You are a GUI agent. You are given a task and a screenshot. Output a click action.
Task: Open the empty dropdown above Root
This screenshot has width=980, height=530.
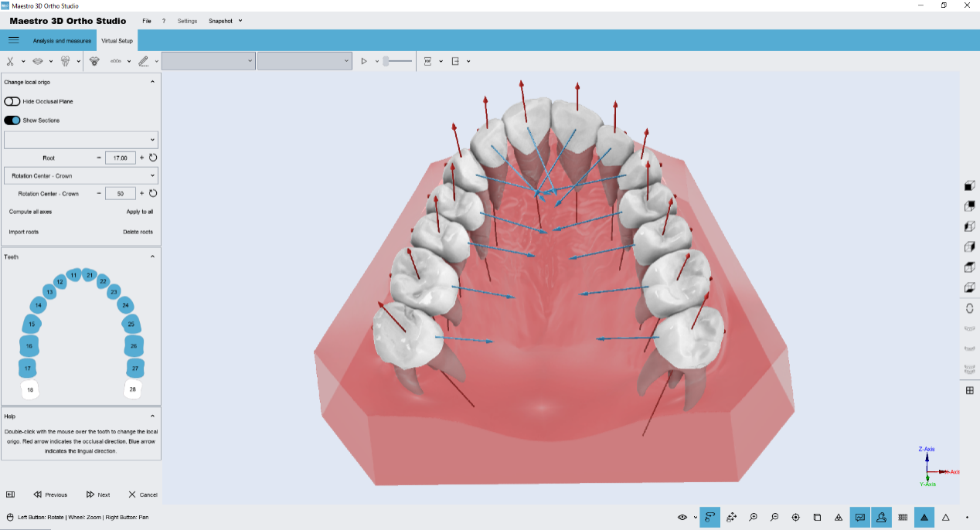81,140
